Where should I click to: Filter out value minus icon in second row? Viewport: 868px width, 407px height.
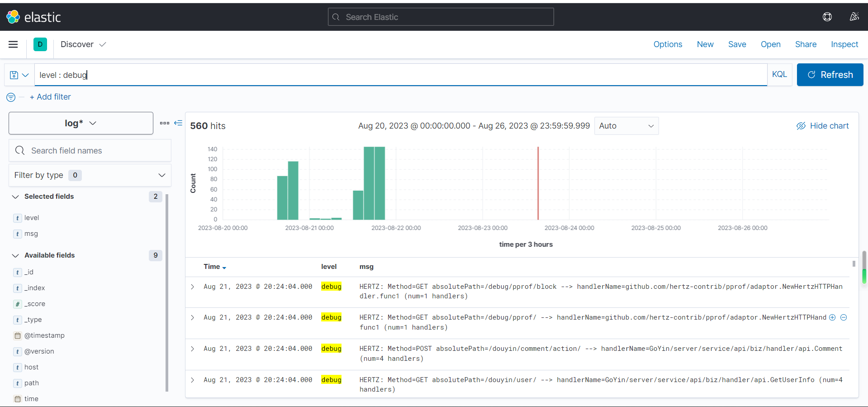pos(844,317)
